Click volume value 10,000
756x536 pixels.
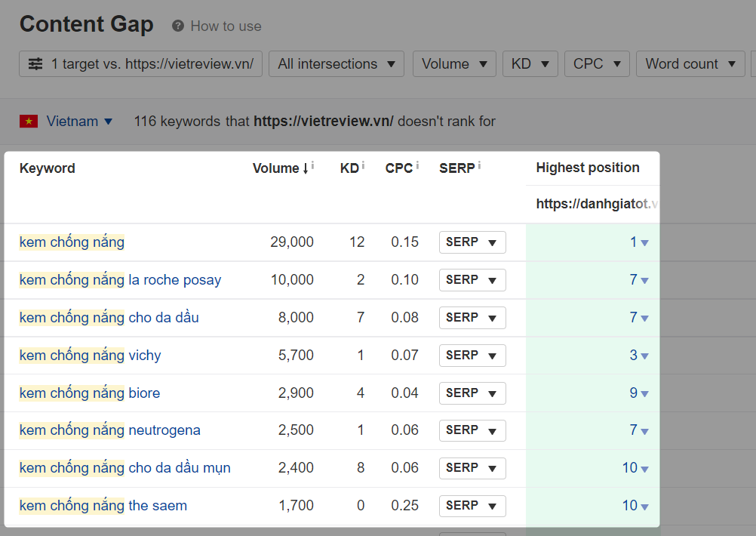pos(292,280)
